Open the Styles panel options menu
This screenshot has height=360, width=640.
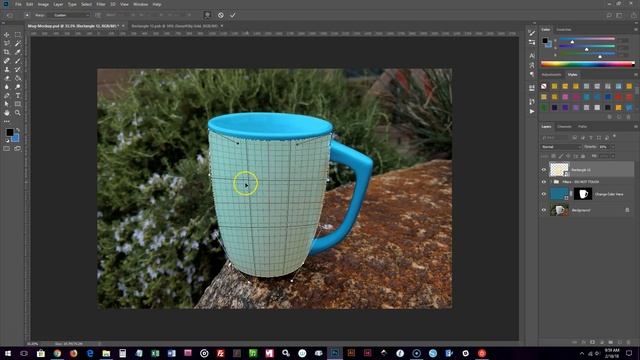pos(636,75)
